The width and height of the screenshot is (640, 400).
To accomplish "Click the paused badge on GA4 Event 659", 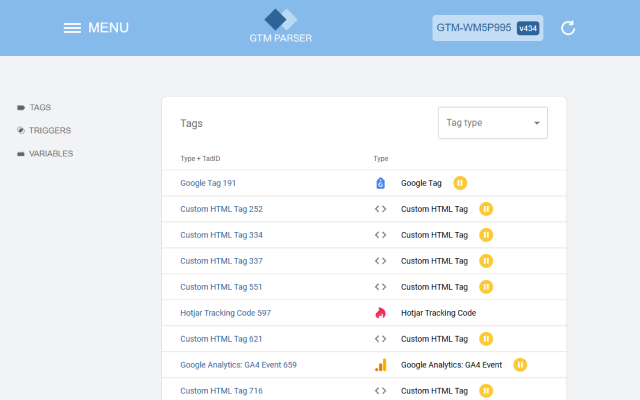I will 520,365.
